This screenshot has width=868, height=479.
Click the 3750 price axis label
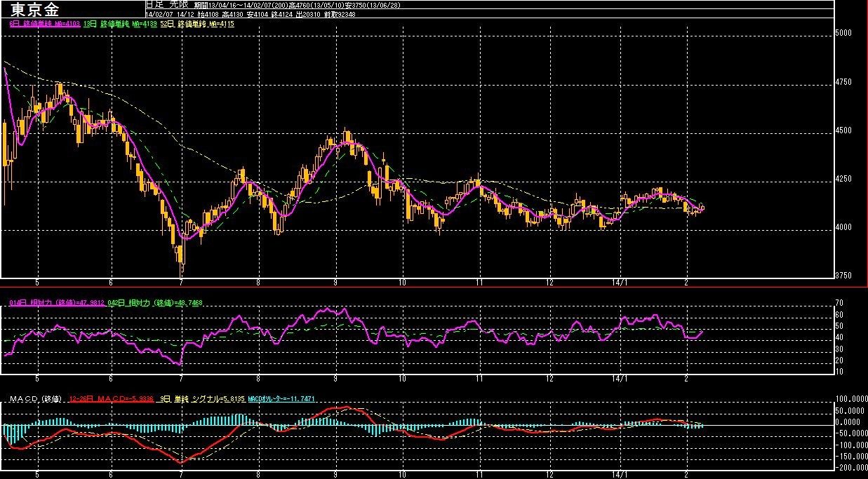click(843, 276)
